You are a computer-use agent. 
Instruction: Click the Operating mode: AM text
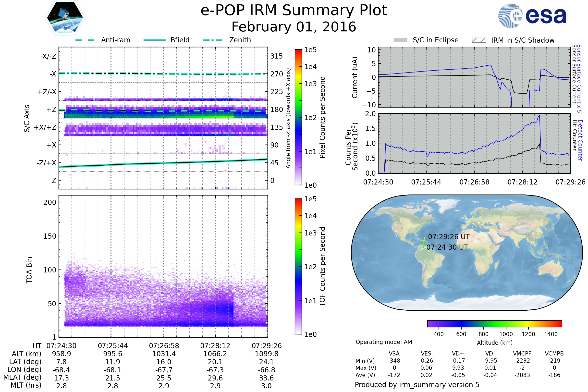[x=384, y=342]
